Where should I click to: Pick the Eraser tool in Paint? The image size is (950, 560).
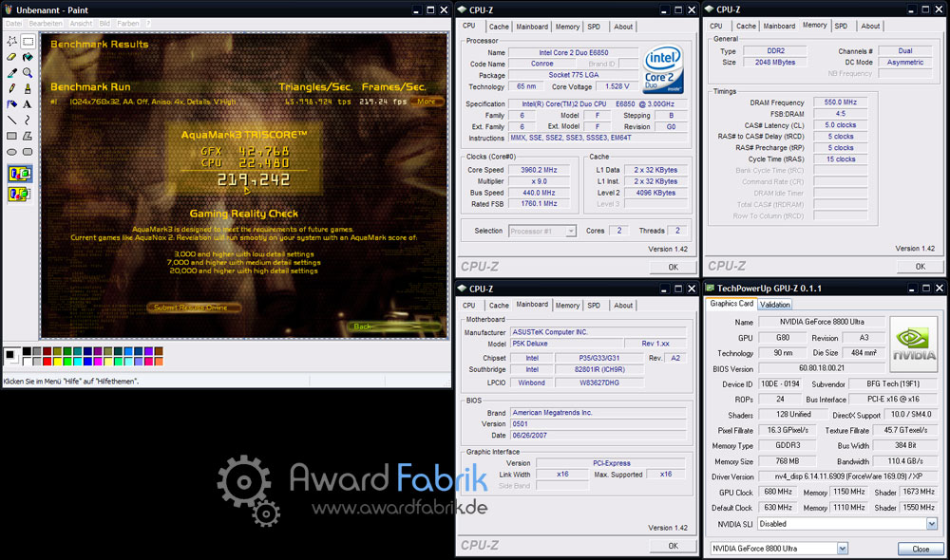(x=11, y=57)
